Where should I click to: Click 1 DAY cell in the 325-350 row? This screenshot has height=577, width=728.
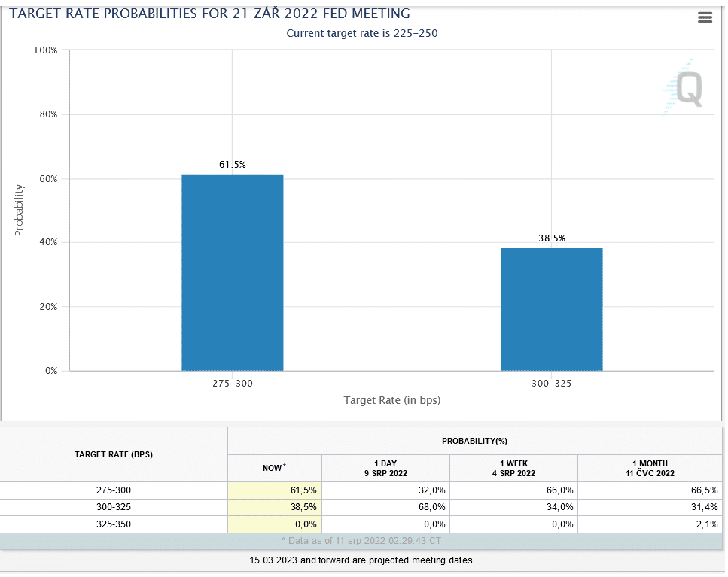point(387,526)
